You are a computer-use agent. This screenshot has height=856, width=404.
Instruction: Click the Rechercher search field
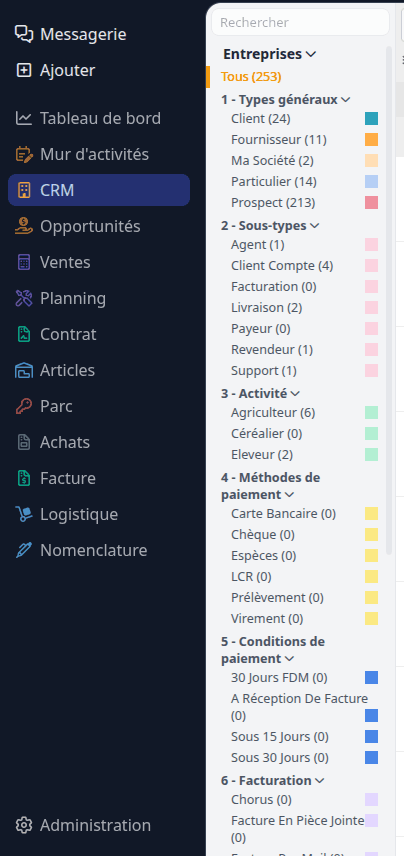[x=300, y=22]
